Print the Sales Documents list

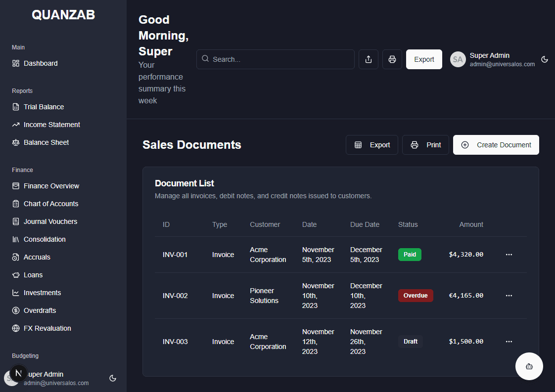coord(425,145)
